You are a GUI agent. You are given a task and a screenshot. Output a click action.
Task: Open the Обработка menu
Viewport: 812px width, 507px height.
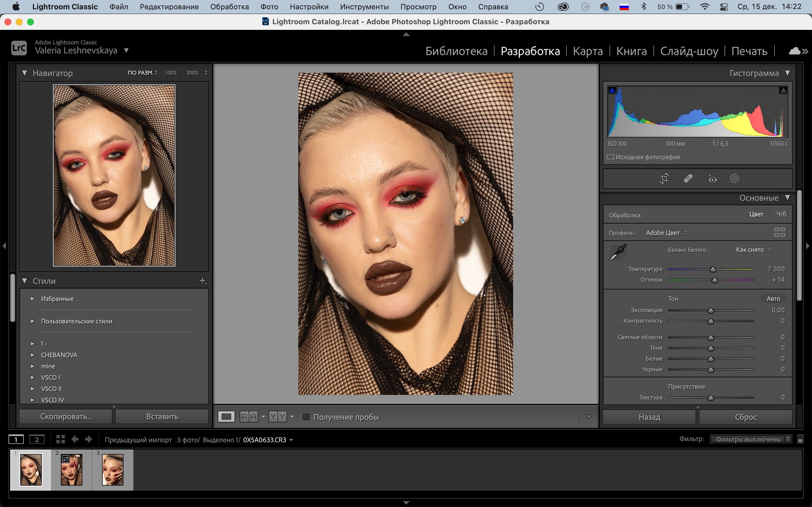(x=230, y=7)
